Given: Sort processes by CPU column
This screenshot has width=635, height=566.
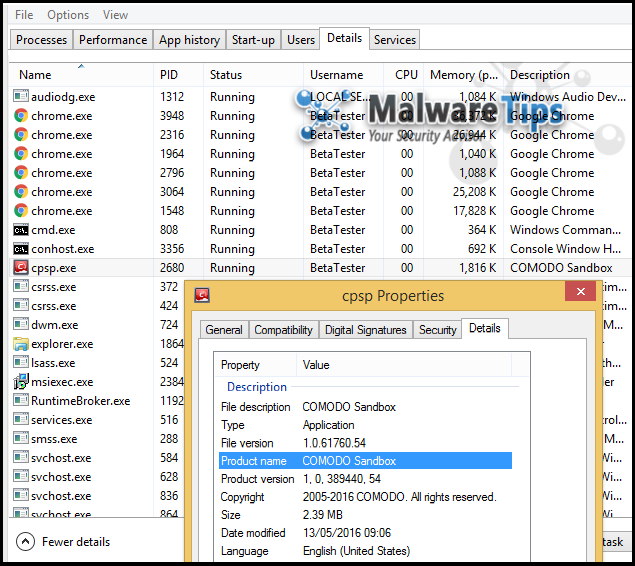Looking at the screenshot, I should (403, 74).
